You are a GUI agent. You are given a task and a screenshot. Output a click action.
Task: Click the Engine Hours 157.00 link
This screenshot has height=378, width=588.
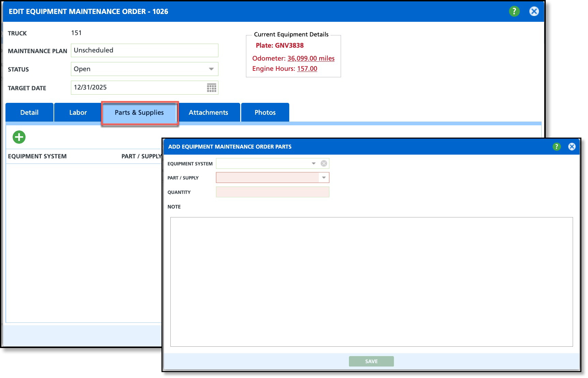pyautogui.click(x=307, y=68)
